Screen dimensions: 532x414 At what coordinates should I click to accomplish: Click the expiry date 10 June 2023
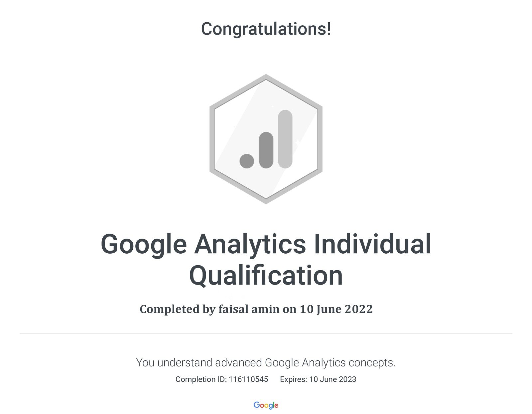332,379
